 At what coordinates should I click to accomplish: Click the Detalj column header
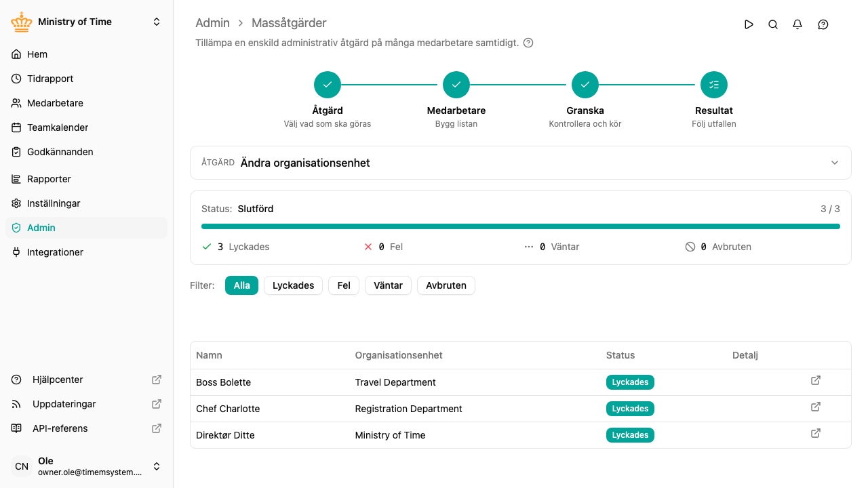tap(745, 355)
